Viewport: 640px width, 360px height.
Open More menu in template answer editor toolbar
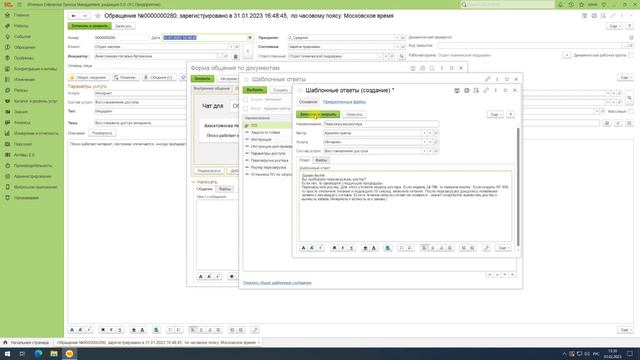click(x=503, y=248)
